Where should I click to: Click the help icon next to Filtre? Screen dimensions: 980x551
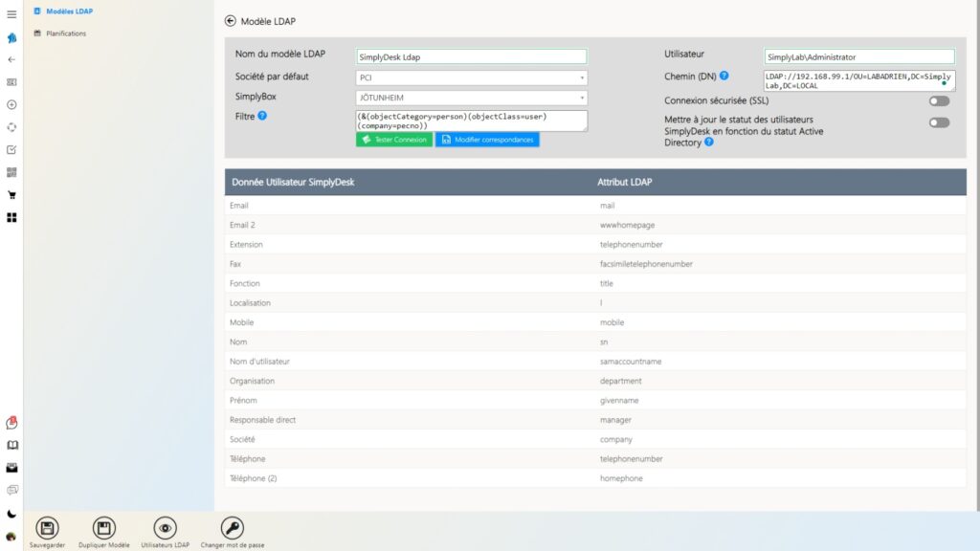click(x=261, y=115)
